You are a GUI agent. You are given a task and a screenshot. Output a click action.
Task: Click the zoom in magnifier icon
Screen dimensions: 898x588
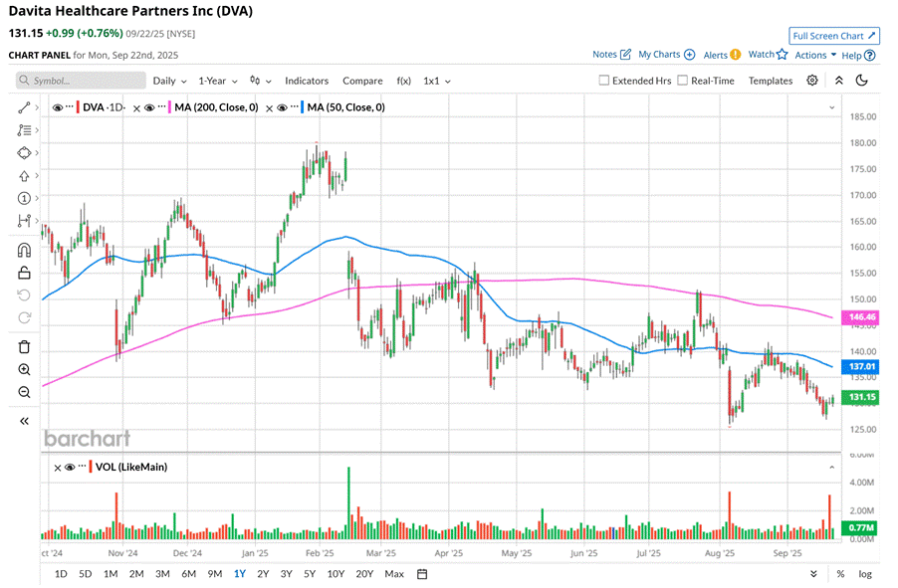tap(24, 369)
